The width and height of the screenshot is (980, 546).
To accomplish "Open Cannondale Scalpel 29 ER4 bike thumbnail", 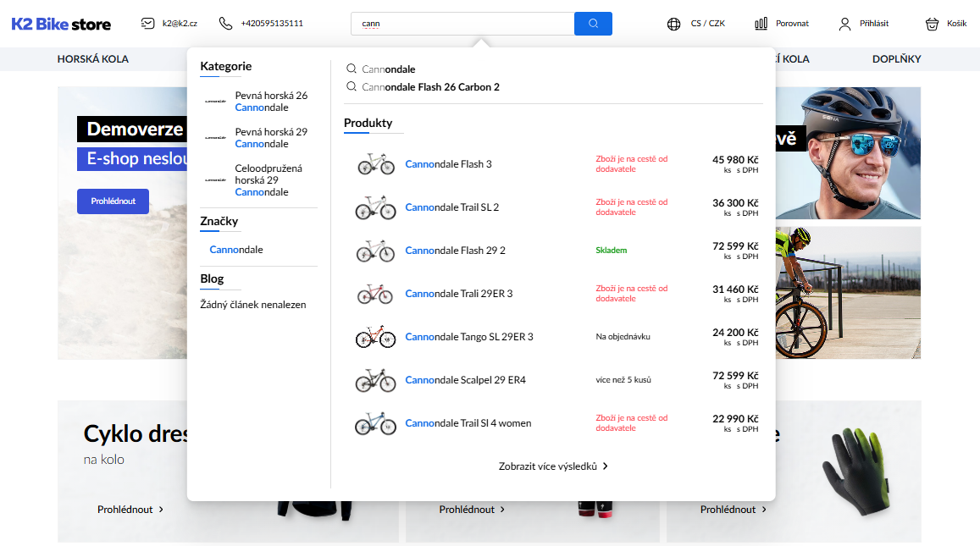I will pos(375,380).
